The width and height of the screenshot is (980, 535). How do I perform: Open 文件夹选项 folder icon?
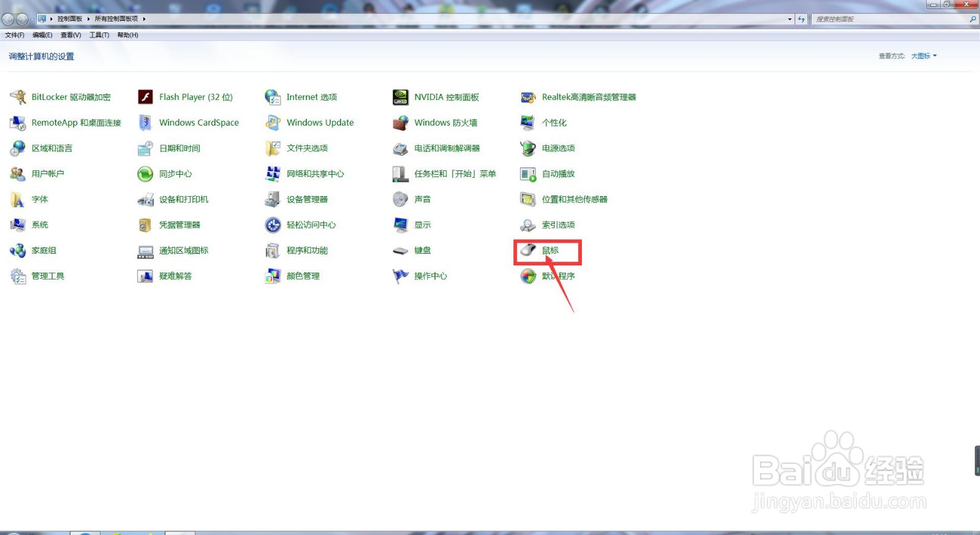(273, 148)
